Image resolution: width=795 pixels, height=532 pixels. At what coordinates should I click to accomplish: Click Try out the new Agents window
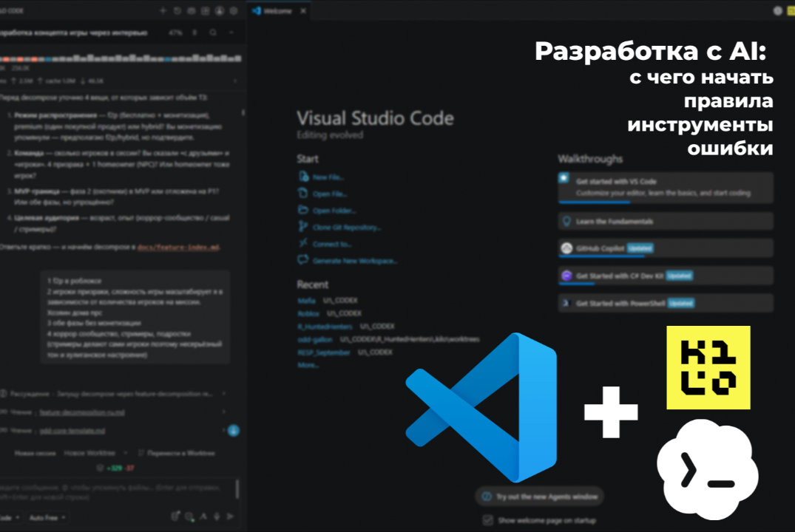pyautogui.click(x=540, y=497)
